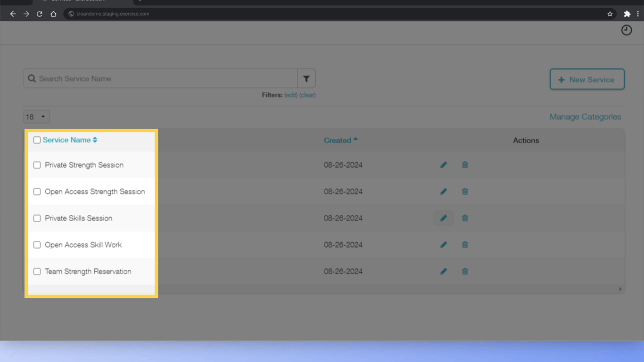Image resolution: width=644 pixels, height=362 pixels.
Task: Reload the page in the browser
Action: [x=40, y=14]
